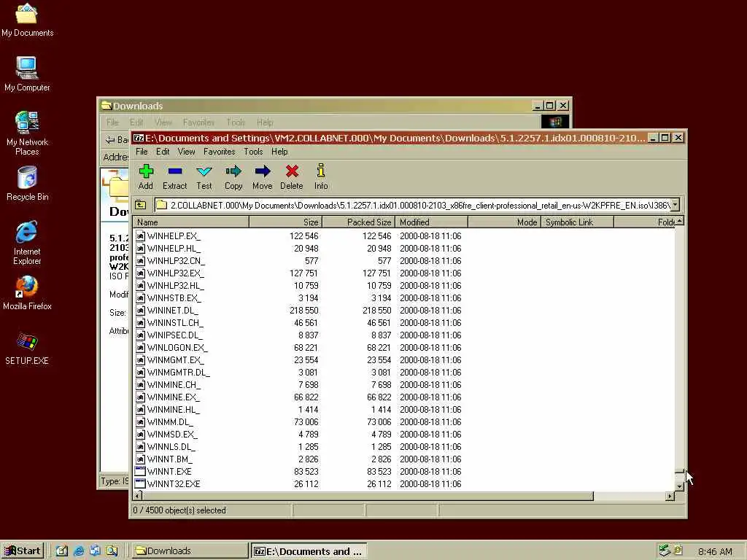Click the Show Desktop quick launch icon
This screenshot has width=747, height=560.
pos(62,551)
